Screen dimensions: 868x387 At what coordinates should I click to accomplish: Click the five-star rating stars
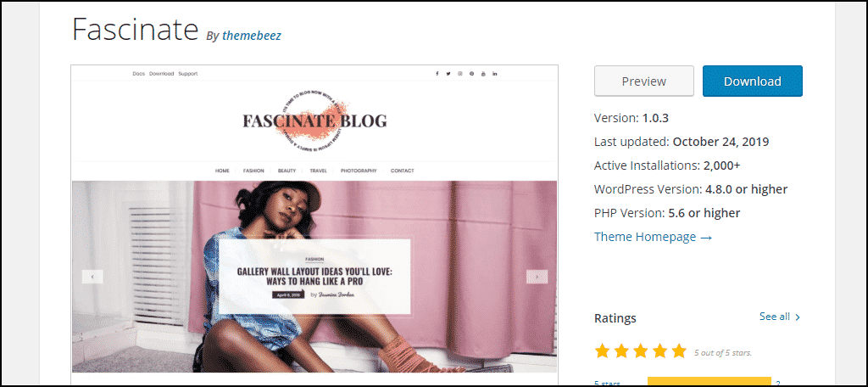[x=641, y=351]
